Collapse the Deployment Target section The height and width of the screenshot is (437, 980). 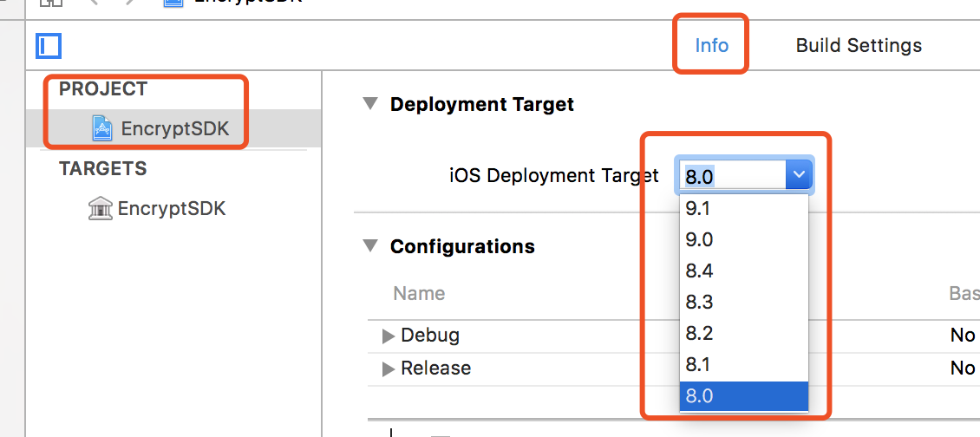click(x=371, y=105)
